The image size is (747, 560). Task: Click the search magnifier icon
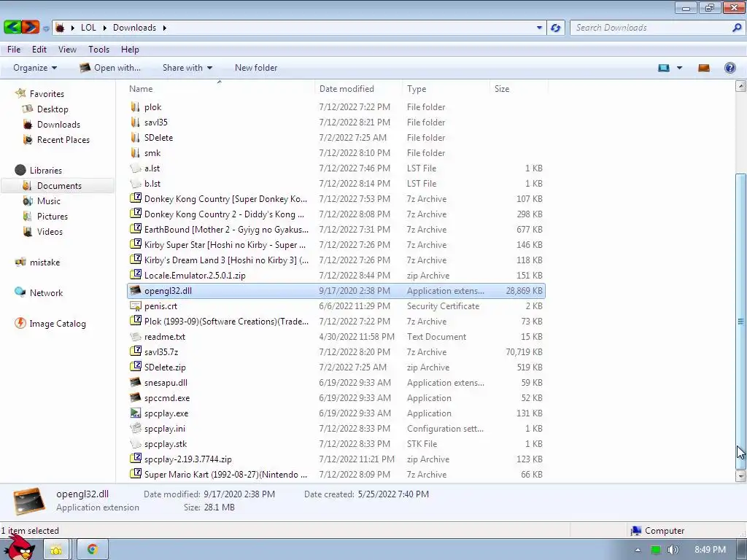coord(737,28)
